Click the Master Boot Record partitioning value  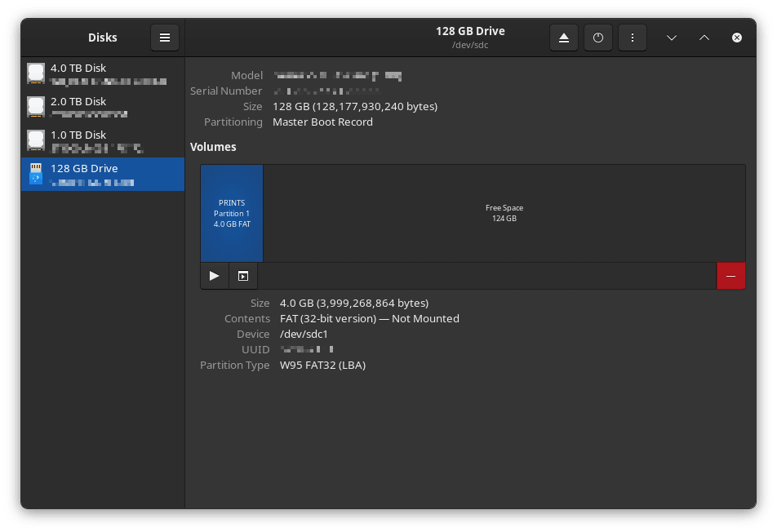coord(322,122)
